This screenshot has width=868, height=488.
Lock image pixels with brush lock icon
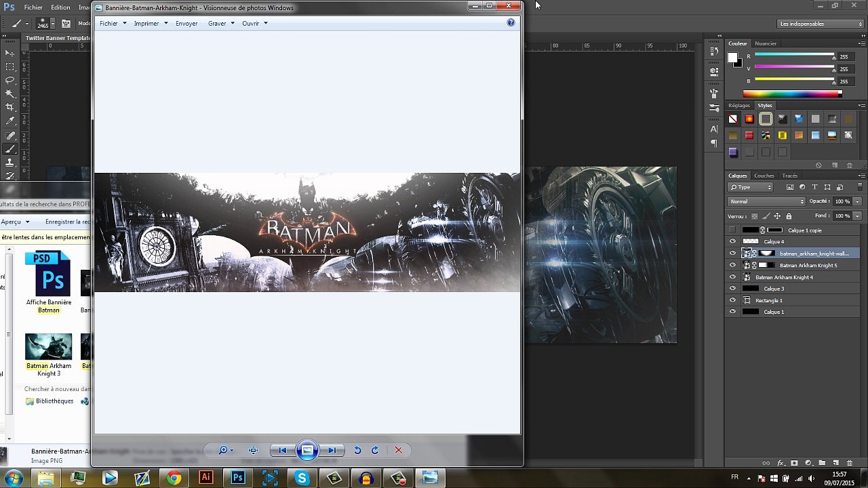(x=766, y=216)
